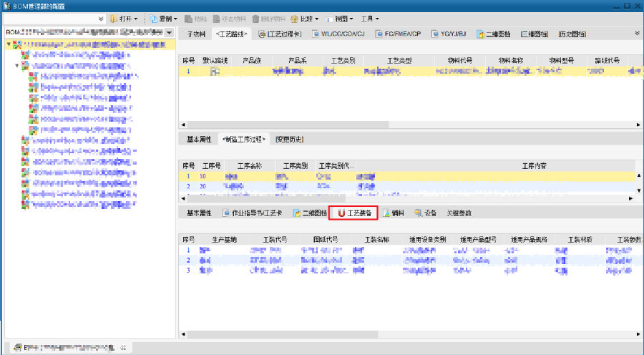Open the BOM selector dropdown arrow
Viewport: 644px width, 355px height.
169,33
